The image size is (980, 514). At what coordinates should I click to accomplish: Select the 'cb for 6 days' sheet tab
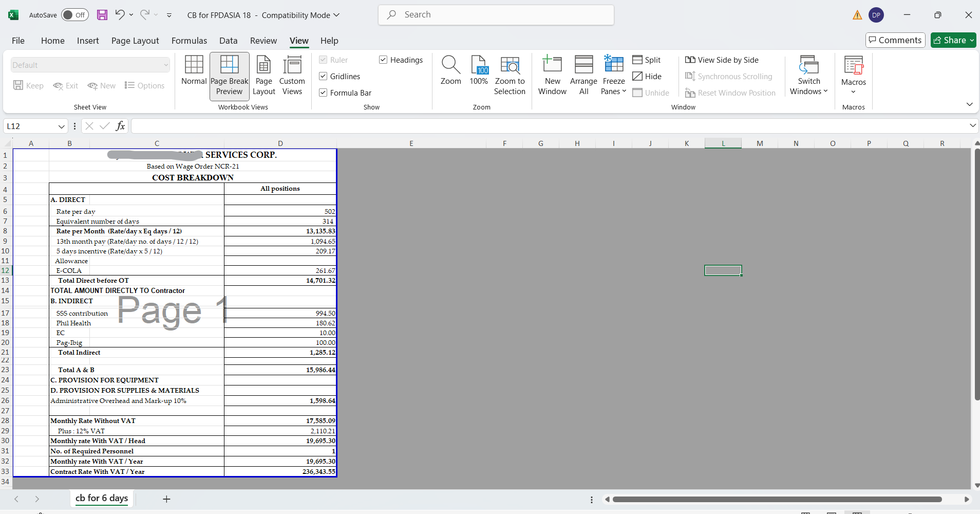coord(102,498)
